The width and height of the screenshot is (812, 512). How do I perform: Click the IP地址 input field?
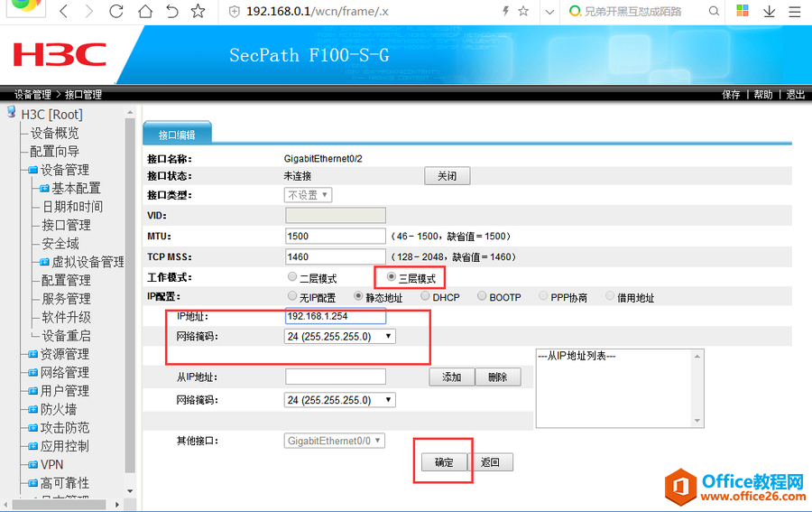click(x=336, y=316)
